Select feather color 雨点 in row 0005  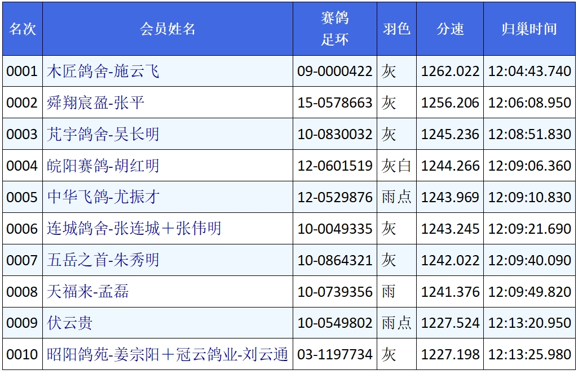pyautogui.click(x=396, y=197)
